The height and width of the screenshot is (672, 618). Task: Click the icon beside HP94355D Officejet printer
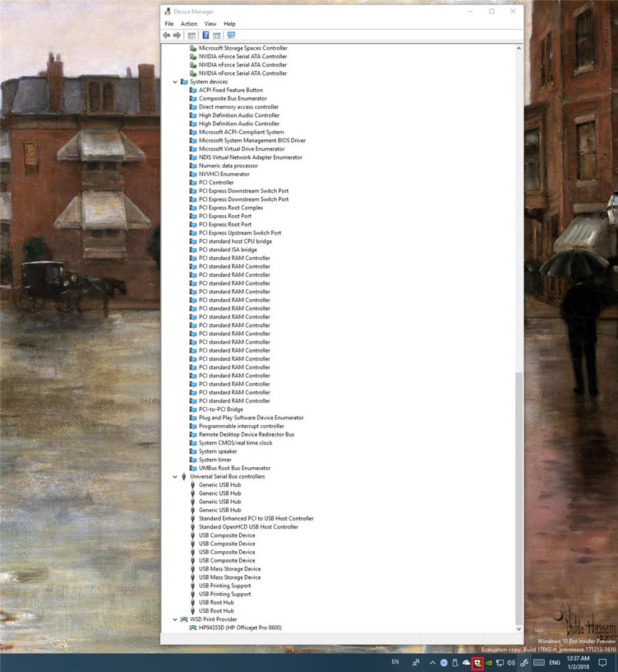[193, 627]
